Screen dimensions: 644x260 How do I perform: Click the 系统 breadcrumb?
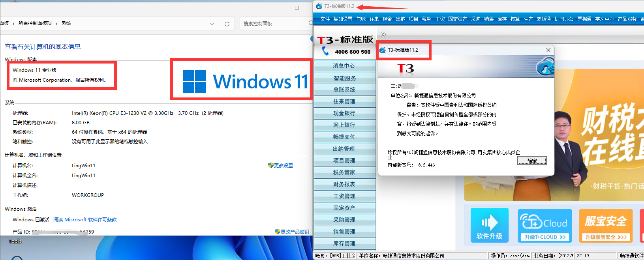66,23
